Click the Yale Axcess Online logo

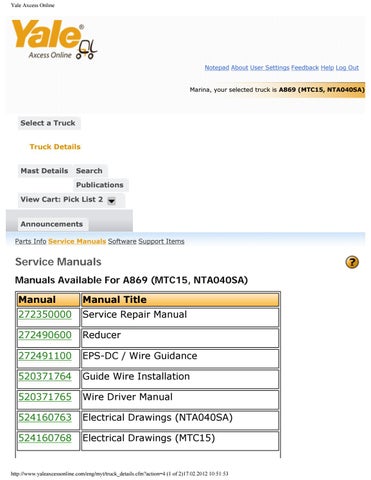55,40
